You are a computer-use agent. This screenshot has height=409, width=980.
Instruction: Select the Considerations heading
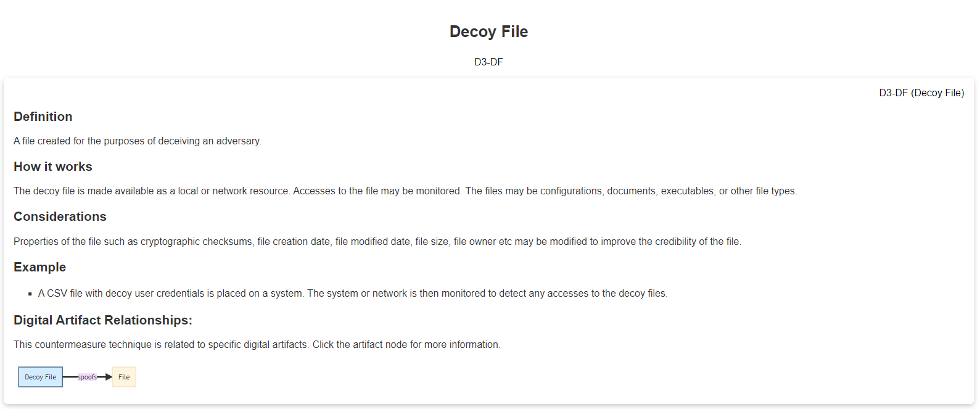60,217
